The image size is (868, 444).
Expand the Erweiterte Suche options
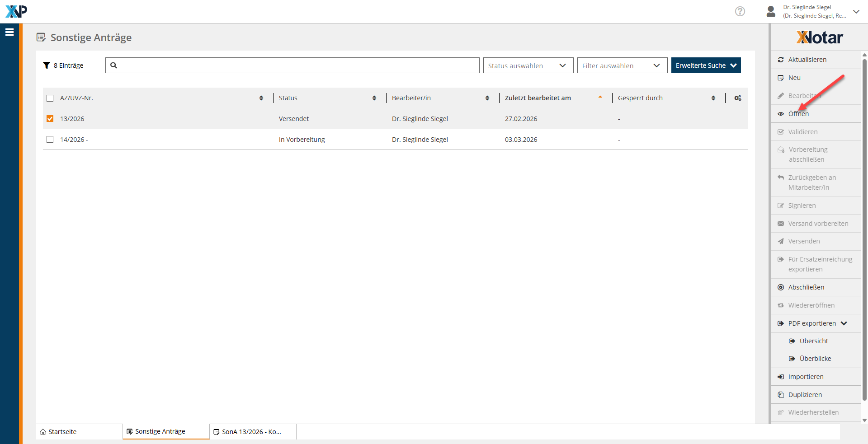click(705, 65)
